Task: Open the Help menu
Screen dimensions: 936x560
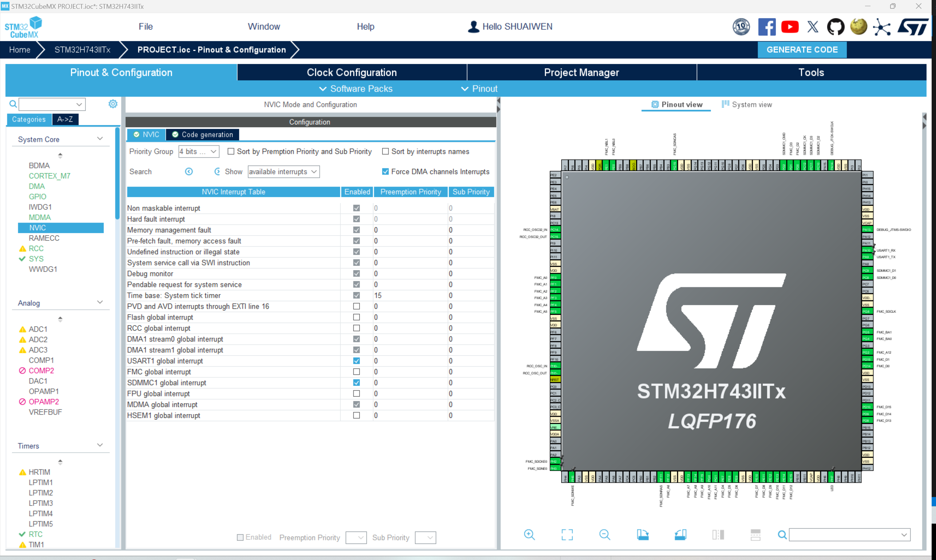Action: (365, 27)
